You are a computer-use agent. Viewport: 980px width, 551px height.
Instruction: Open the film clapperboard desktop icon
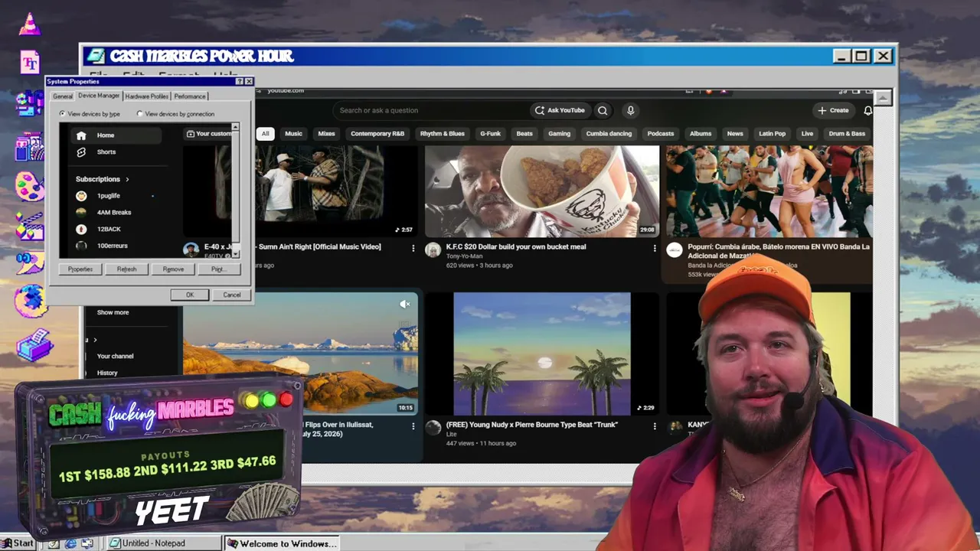pyautogui.click(x=30, y=227)
